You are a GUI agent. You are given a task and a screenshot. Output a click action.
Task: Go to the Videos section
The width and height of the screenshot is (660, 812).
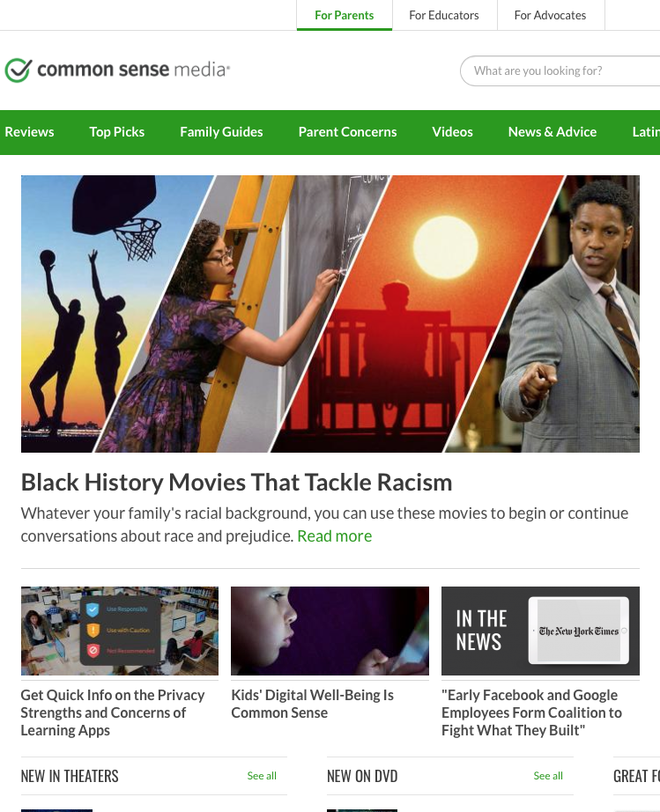[x=452, y=132]
